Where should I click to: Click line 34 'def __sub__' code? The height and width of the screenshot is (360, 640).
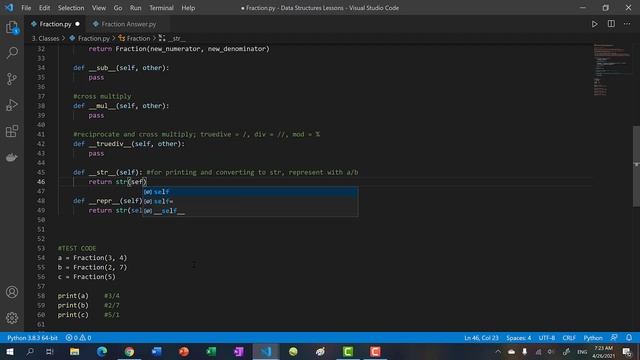[x=121, y=68]
